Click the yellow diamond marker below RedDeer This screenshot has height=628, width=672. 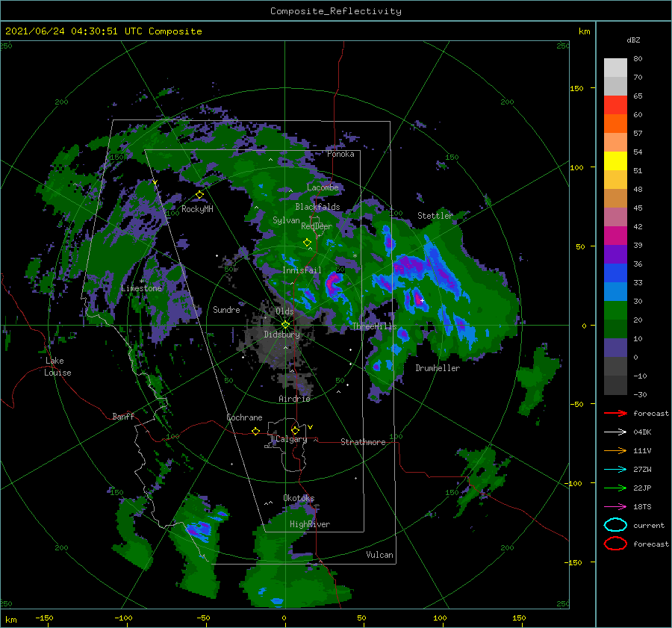coord(308,243)
